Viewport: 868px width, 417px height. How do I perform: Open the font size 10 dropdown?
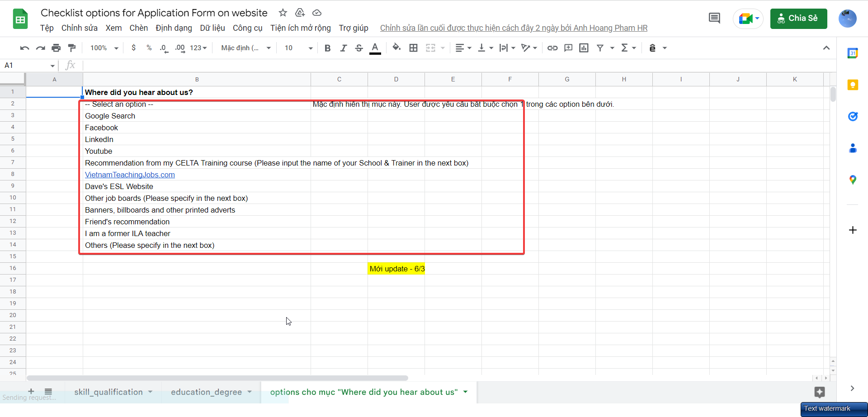tap(298, 48)
